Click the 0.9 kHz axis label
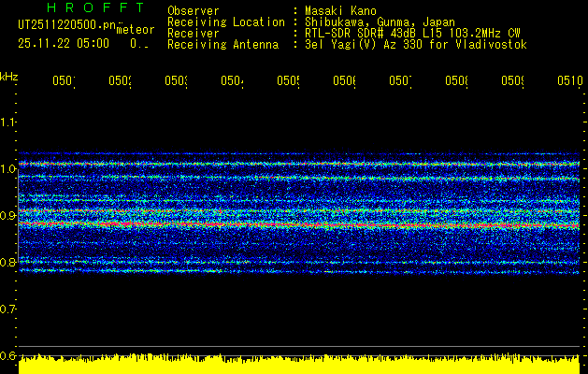Image resolution: width=588 pixels, height=374 pixels. click(x=7, y=215)
